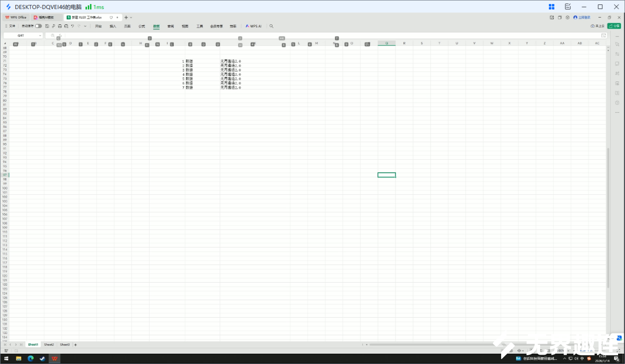Click the print icon in quick access toolbar
This screenshot has height=364, width=625.
pos(60,26)
